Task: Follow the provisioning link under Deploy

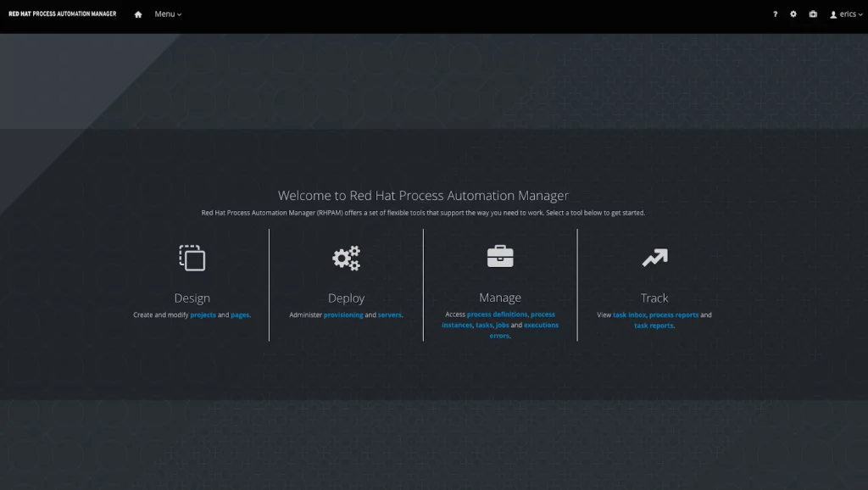Action: (342, 315)
